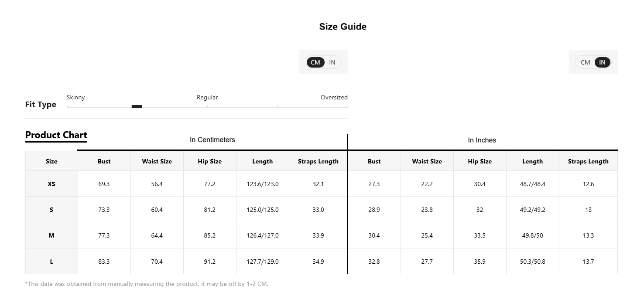Click M hip value 85.2

pyautogui.click(x=210, y=235)
